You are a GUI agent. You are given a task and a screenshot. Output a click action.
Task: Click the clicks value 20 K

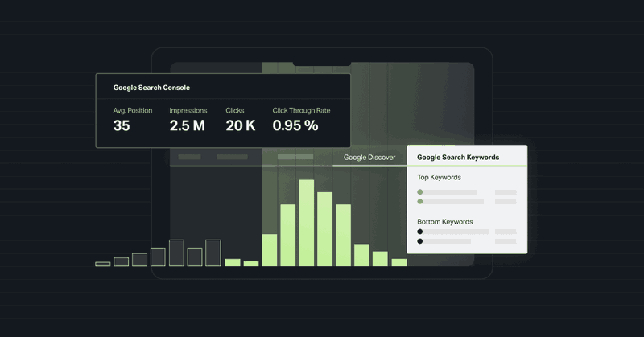(x=241, y=125)
